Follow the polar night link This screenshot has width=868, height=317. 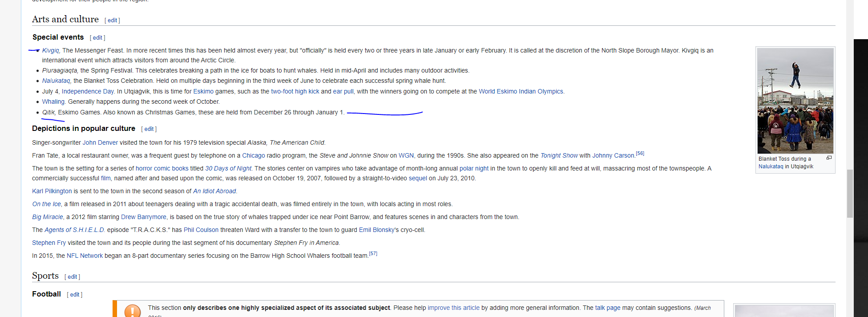474,168
